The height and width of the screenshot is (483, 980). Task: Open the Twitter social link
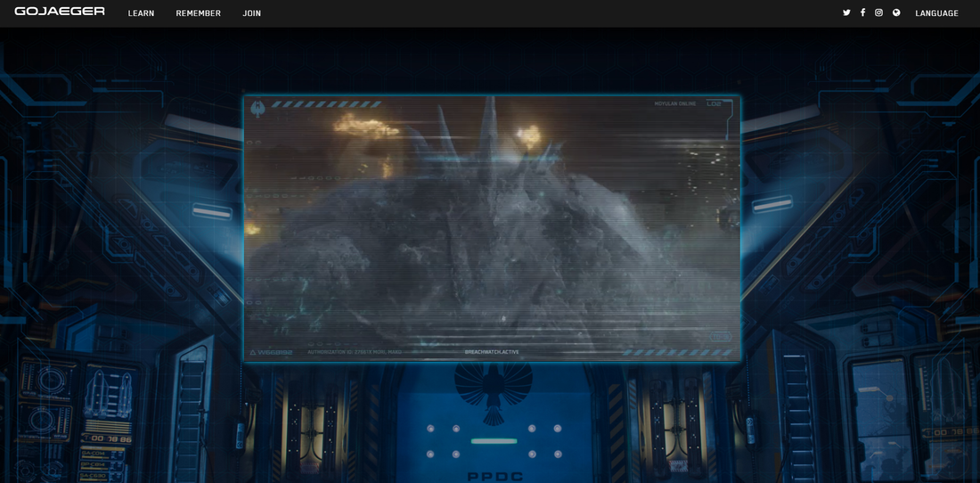point(846,12)
